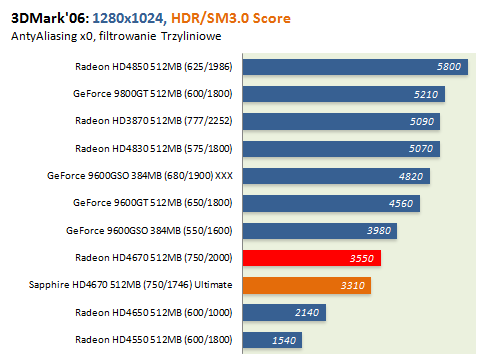Click the chart title "3DMark'06:"
481x360 pixels.
pyautogui.click(x=50, y=18)
